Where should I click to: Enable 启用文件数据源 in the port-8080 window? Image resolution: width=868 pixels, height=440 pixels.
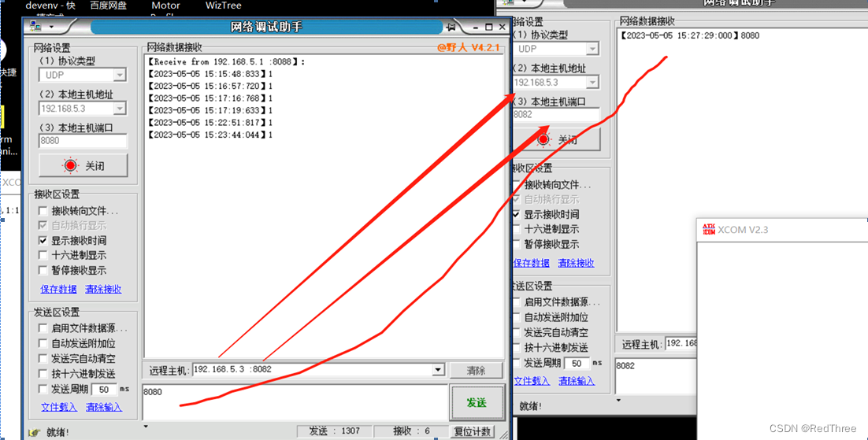(43, 328)
